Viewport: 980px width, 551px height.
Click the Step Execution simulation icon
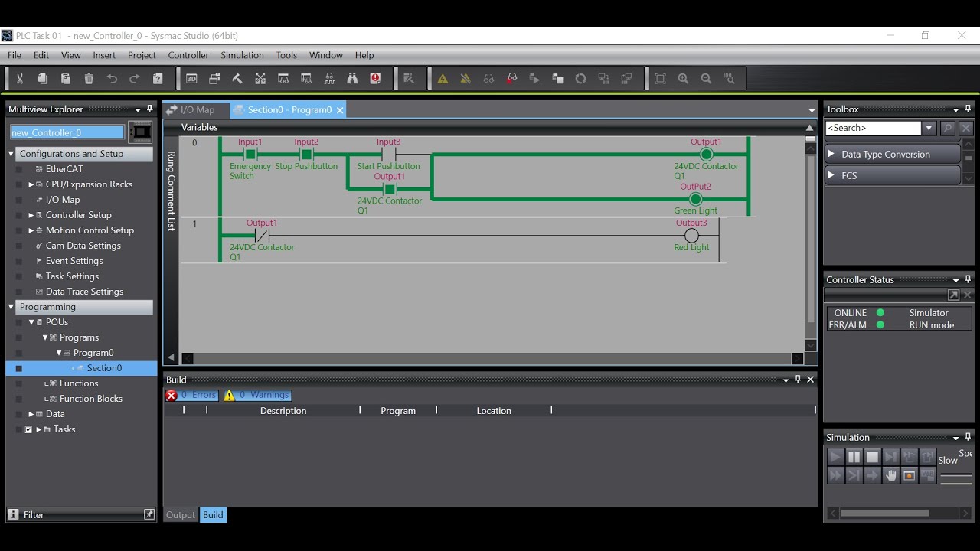click(890, 457)
